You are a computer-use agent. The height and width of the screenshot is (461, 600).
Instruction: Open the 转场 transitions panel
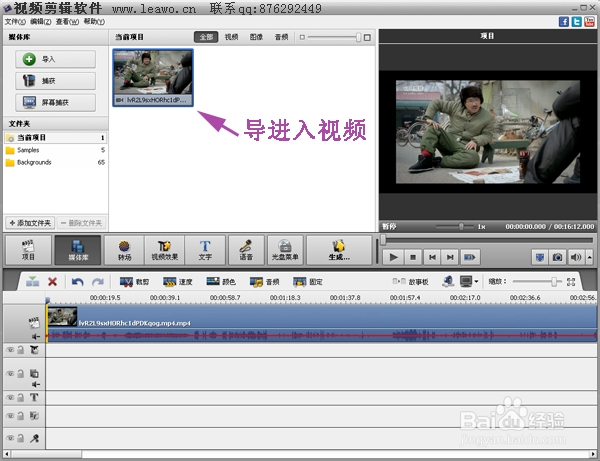124,250
